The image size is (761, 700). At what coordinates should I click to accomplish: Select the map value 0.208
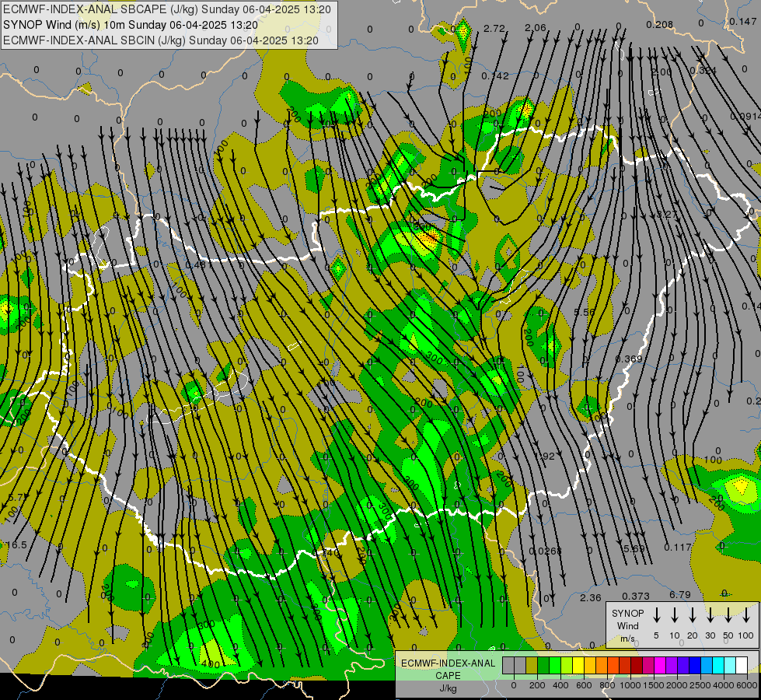point(660,24)
